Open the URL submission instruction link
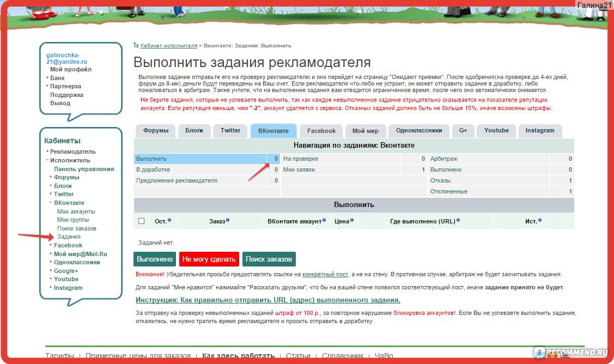The width and height of the screenshot is (614, 364). point(268,300)
